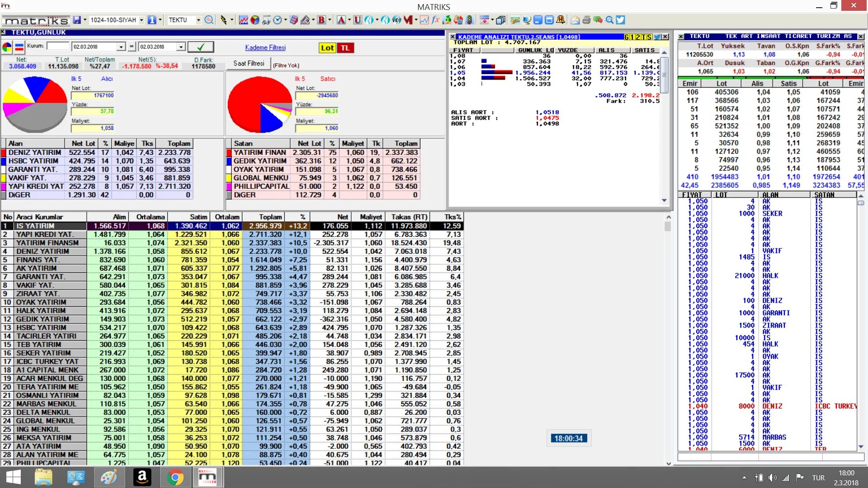Click the alarm bell H icon

(561, 20)
